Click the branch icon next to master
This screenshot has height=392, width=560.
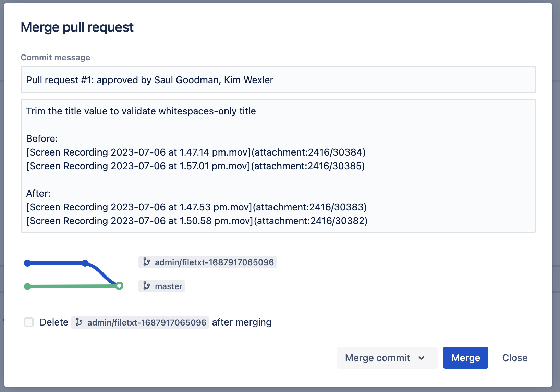click(147, 286)
